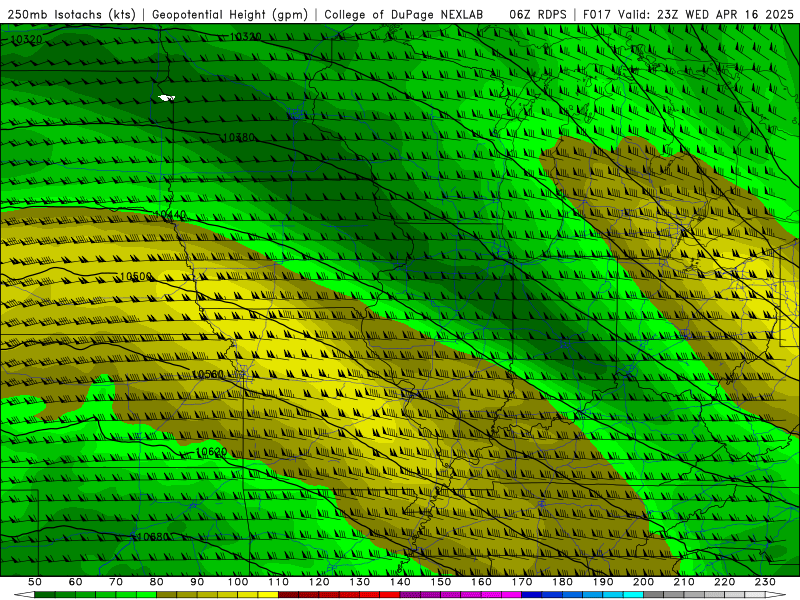Viewport: 800px width, 600px height.
Task: Click the 160 value on the color scale
Action: click(482, 582)
